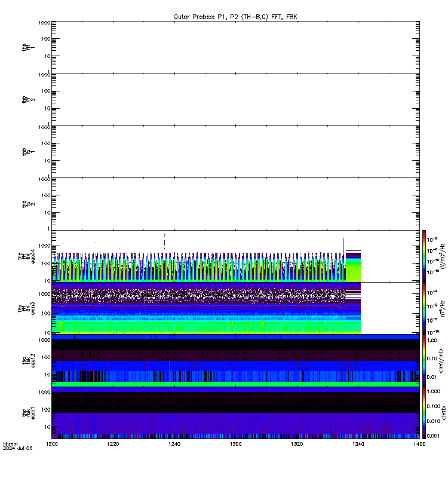Click inside the thc fbk edc12 spectrogram

coord(235,361)
